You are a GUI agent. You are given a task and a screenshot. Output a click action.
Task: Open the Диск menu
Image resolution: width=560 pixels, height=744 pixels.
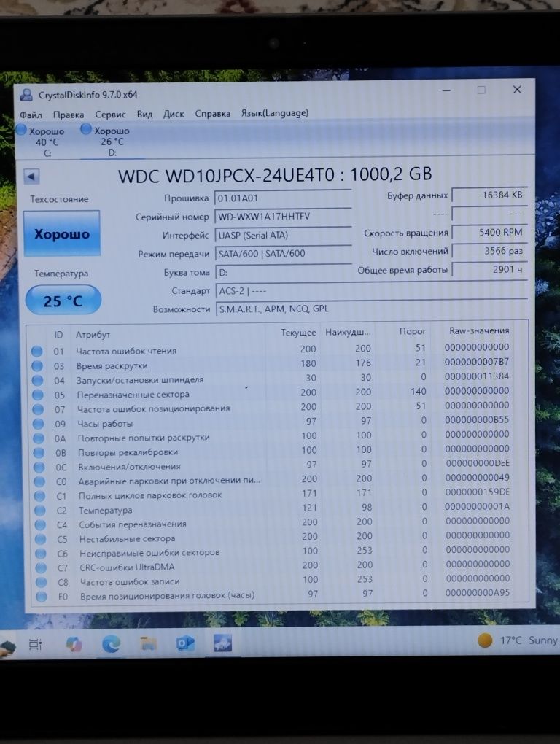coord(174,114)
